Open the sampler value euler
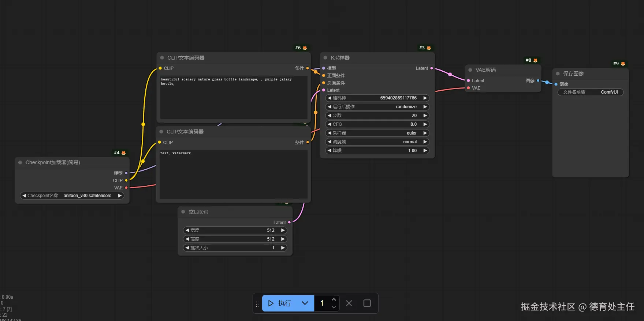 coord(412,133)
